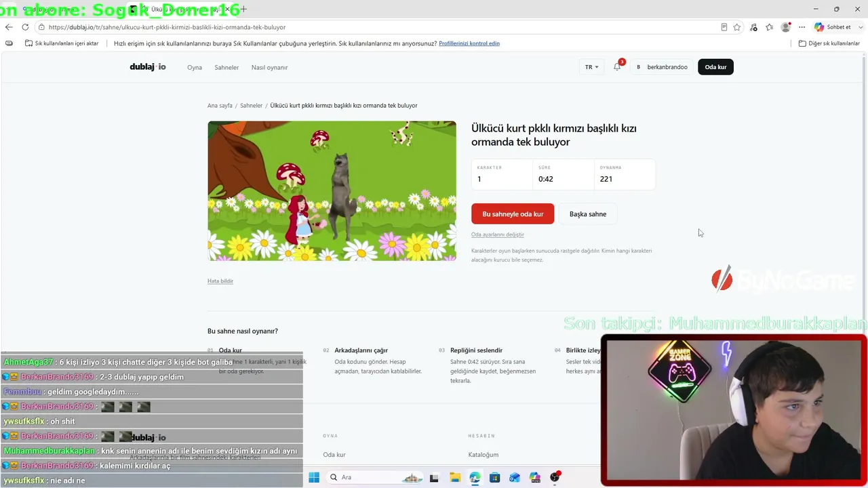Screen dimensions: 868x488
Task: Open the browser extensions icon
Action: 754,27
